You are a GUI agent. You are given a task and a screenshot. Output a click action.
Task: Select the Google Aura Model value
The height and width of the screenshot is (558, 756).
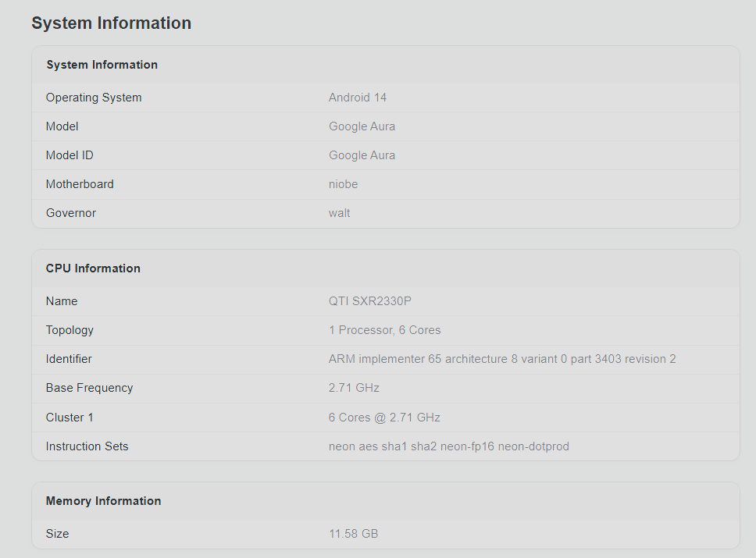(362, 126)
